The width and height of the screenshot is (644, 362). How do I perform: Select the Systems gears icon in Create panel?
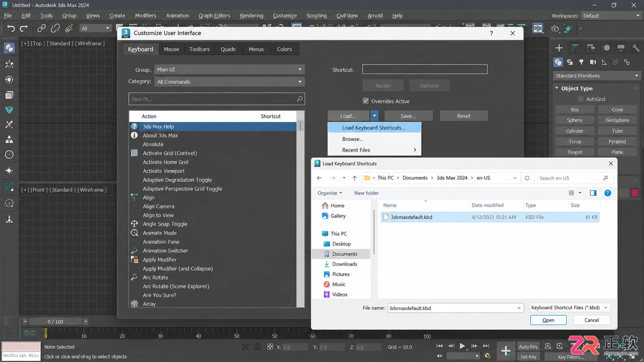[x=627, y=62]
